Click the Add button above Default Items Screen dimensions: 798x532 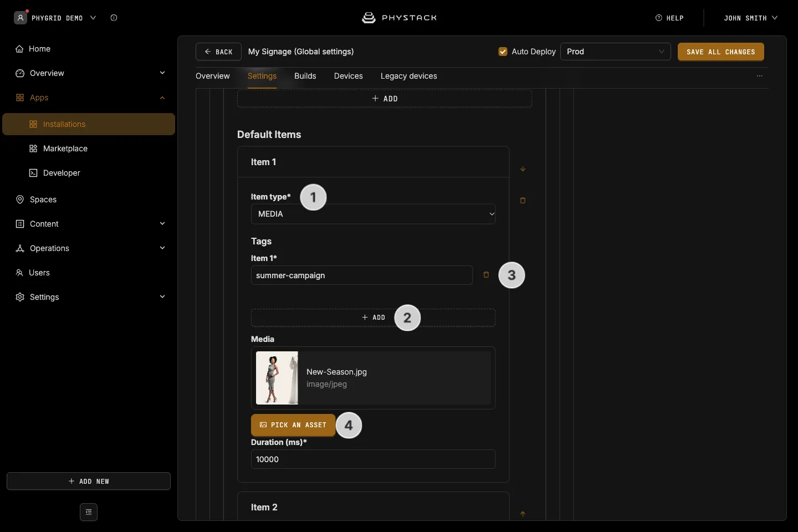pos(385,99)
